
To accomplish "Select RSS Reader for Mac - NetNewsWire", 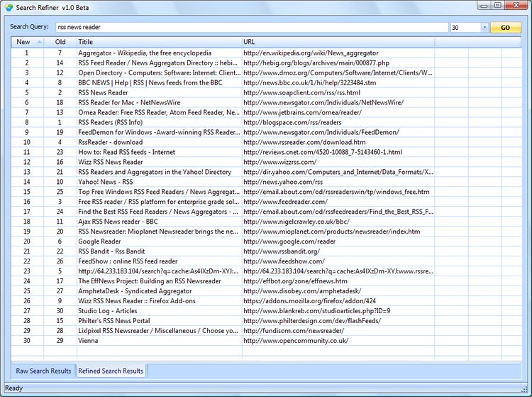I will click(x=129, y=102).
